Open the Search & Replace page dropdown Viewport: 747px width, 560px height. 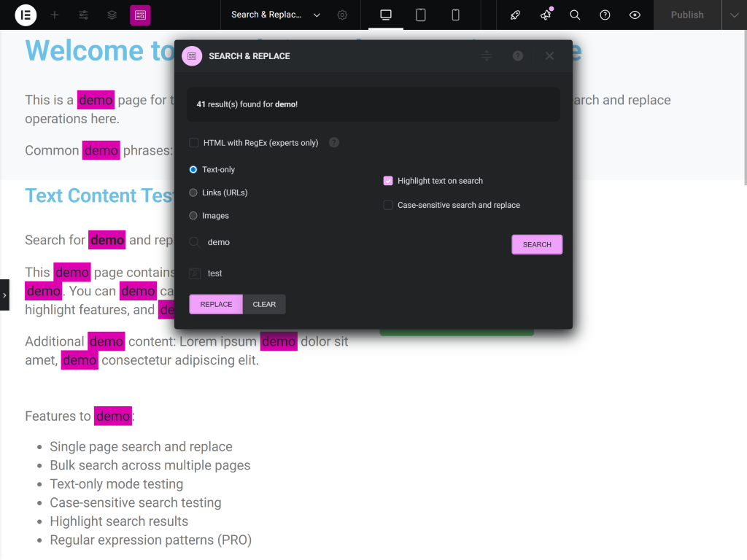[x=316, y=15]
